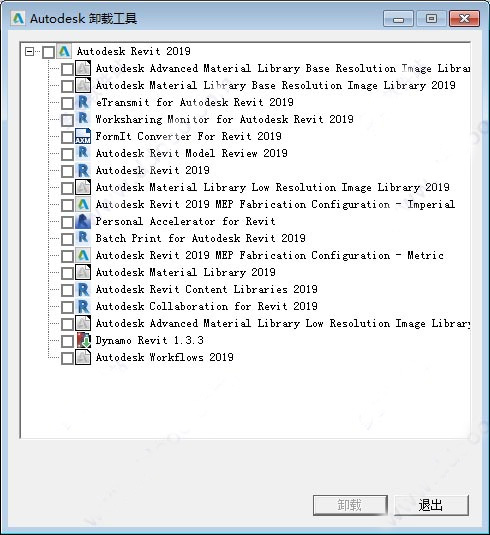Click icon beside Material Library Base Resolution Image Library

(x=83, y=85)
